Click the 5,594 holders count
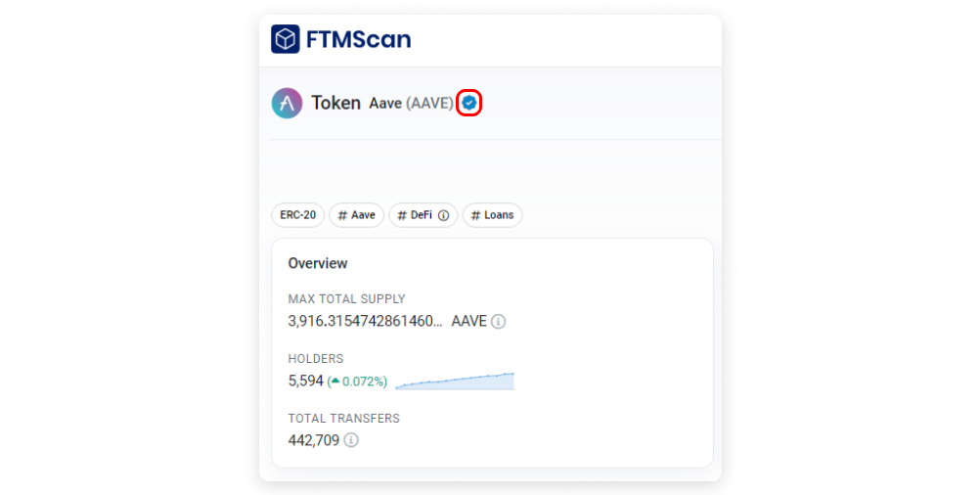The image size is (980, 495). [305, 382]
